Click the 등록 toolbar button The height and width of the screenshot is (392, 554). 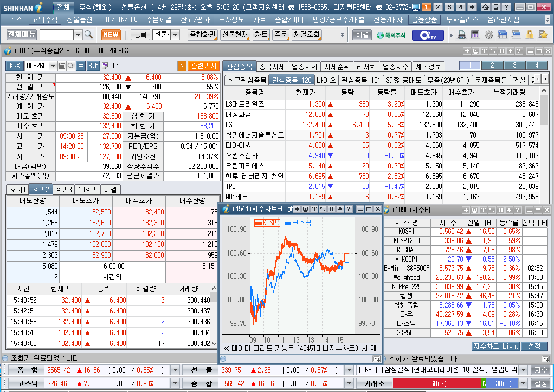coord(140,35)
